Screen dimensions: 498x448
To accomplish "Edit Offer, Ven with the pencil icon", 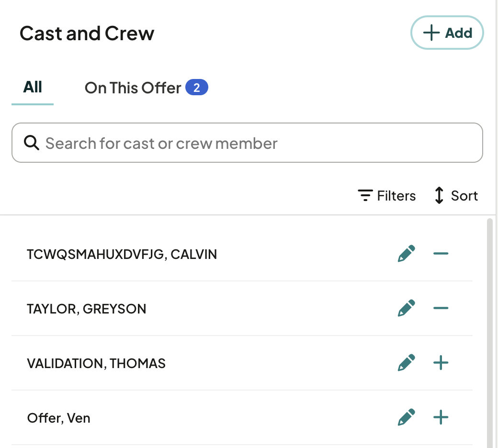I will click(x=406, y=417).
